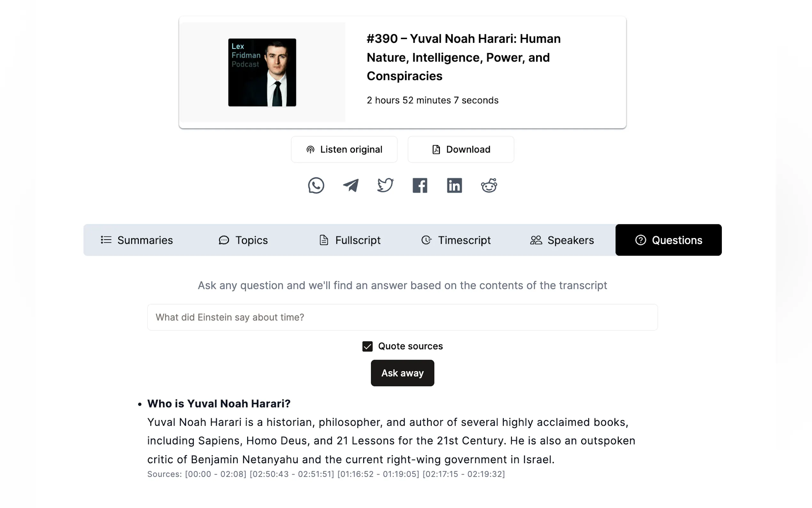The width and height of the screenshot is (812, 508).
Task: Open source timestamp 01:16:52 - 01:19:05
Action: point(378,474)
